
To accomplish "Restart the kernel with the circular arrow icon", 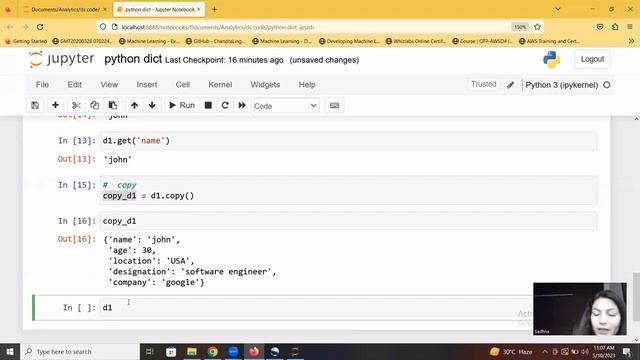I will pyautogui.click(x=225, y=105).
